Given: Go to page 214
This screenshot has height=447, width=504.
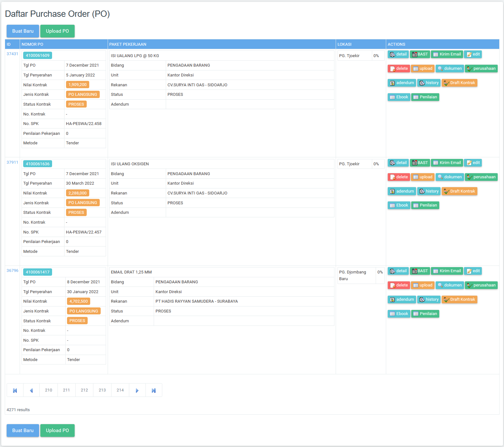Looking at the screenshot, I should pos(120,390).
